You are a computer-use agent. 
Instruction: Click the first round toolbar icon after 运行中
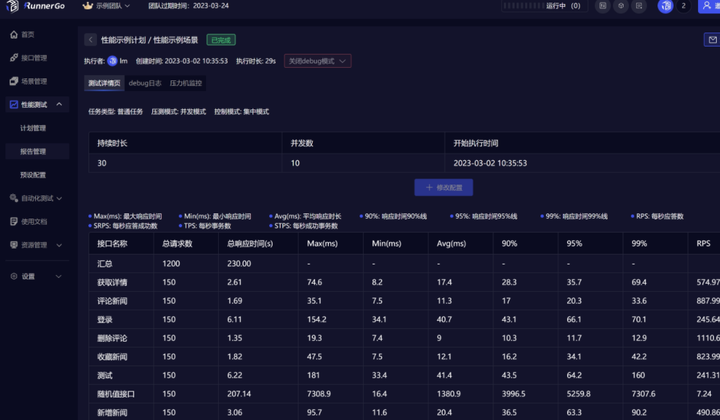[x=602, y=6]
